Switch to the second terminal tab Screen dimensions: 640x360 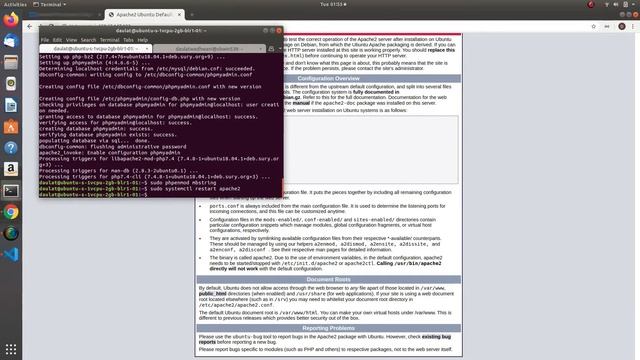coord(209,49)
